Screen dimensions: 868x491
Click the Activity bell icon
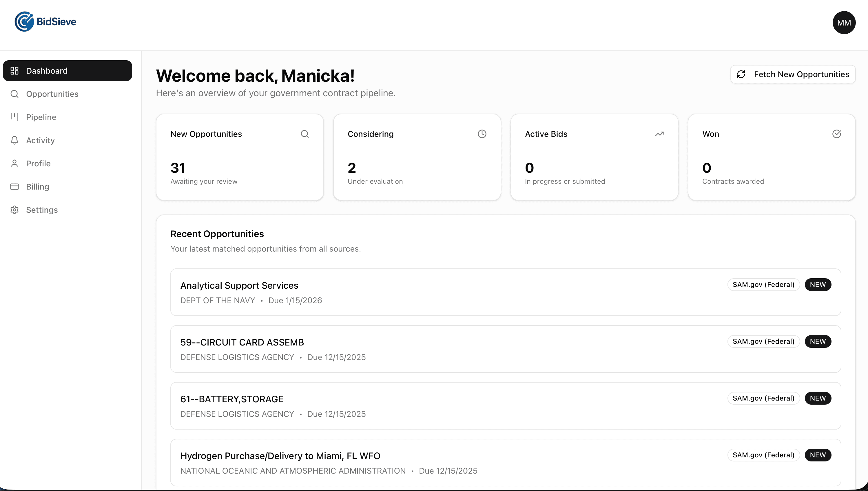14,140
